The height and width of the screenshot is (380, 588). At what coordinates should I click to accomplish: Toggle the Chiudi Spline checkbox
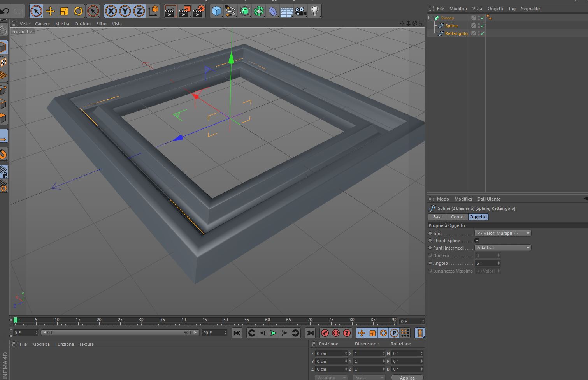(477, 241)
